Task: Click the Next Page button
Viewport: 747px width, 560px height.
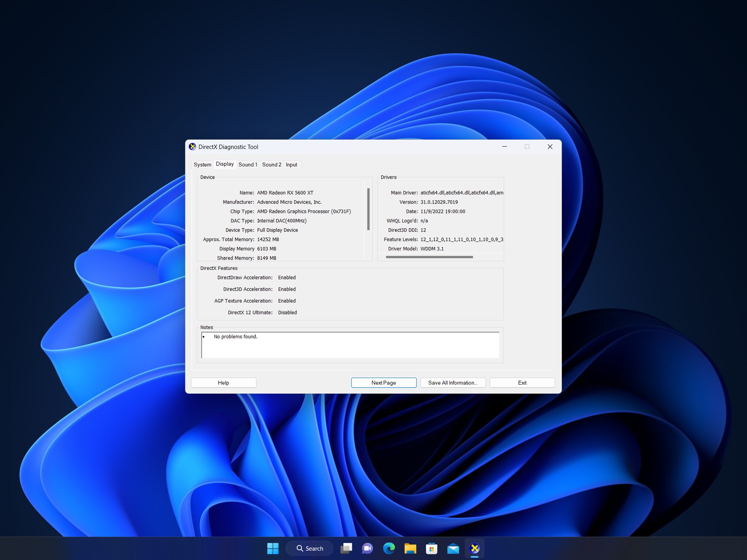Action: (384, 382)
